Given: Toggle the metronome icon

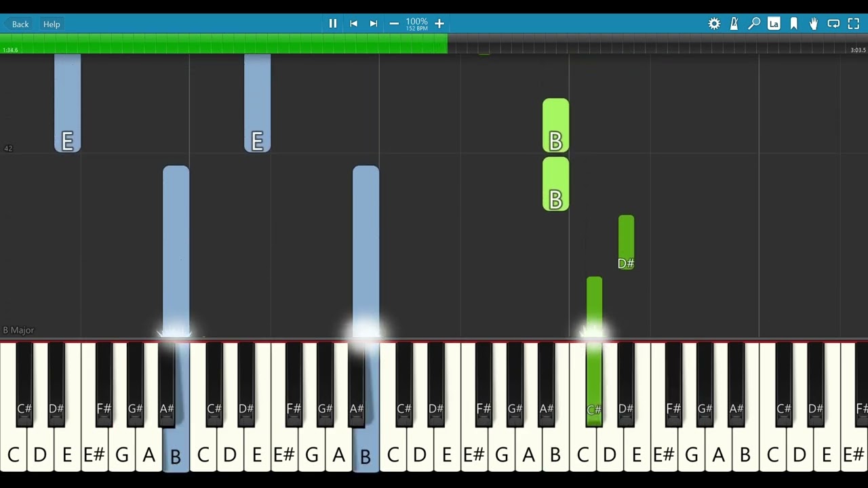Looking at the screenshot, I should pos(734,24).
